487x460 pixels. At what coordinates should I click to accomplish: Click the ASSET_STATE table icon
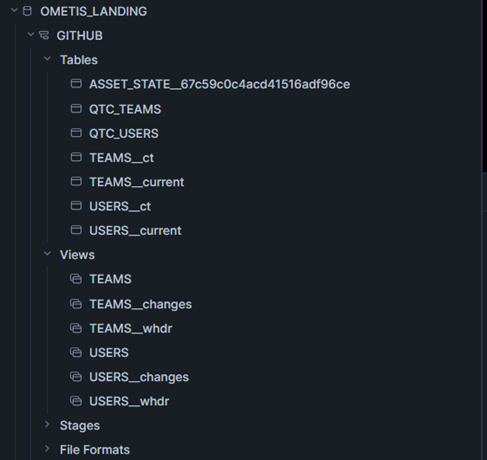coord(76,83)
